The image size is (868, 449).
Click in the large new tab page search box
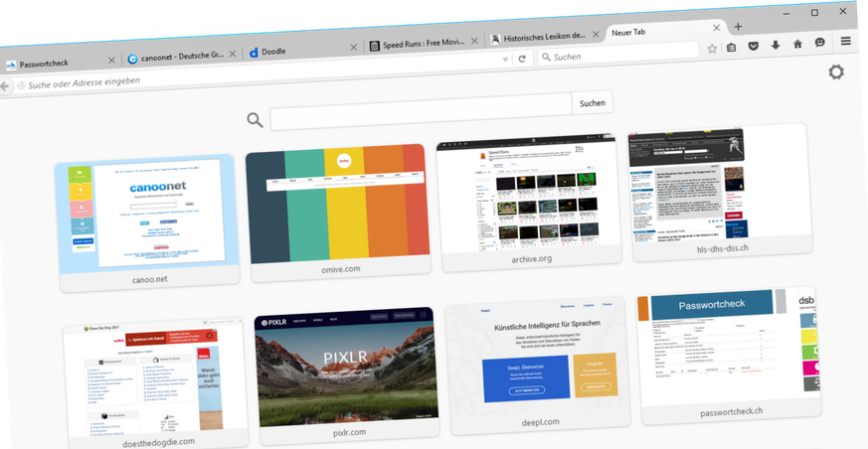point(422,111)
